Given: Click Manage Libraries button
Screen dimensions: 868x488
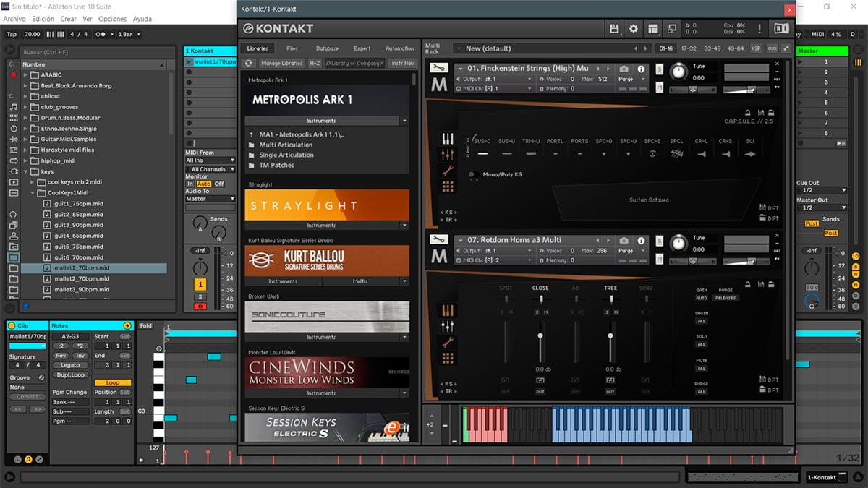Looking at the screenshot, I should tap(281, 63).
